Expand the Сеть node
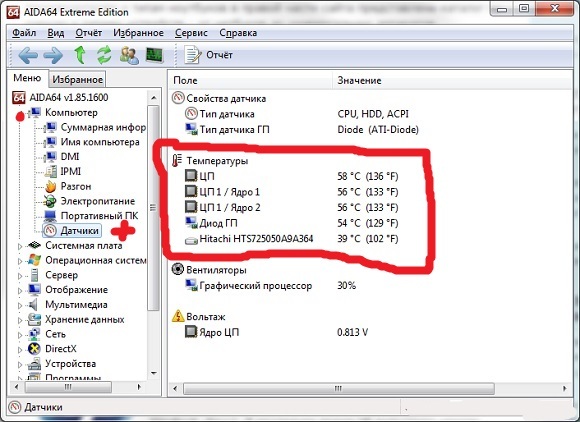 (x=20, y=334)
